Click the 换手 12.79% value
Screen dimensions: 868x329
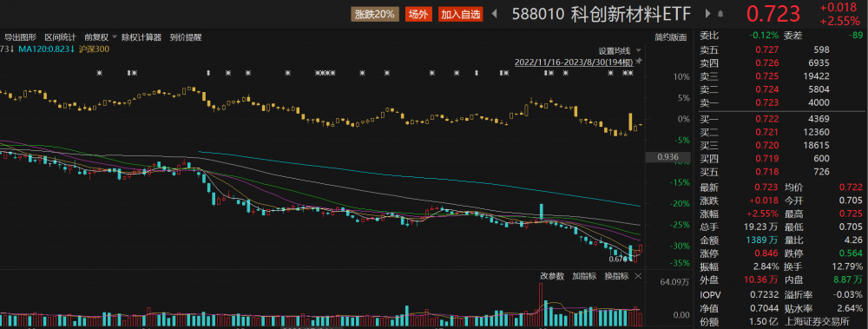pos(847,267)
